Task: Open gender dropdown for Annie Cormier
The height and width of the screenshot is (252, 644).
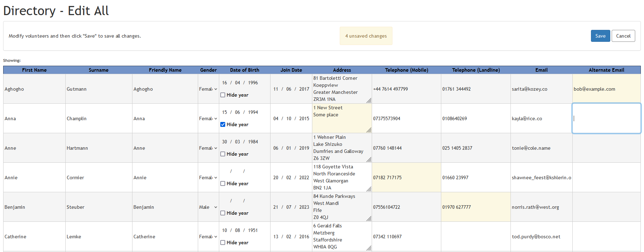Action: click(x=208, y=177)
